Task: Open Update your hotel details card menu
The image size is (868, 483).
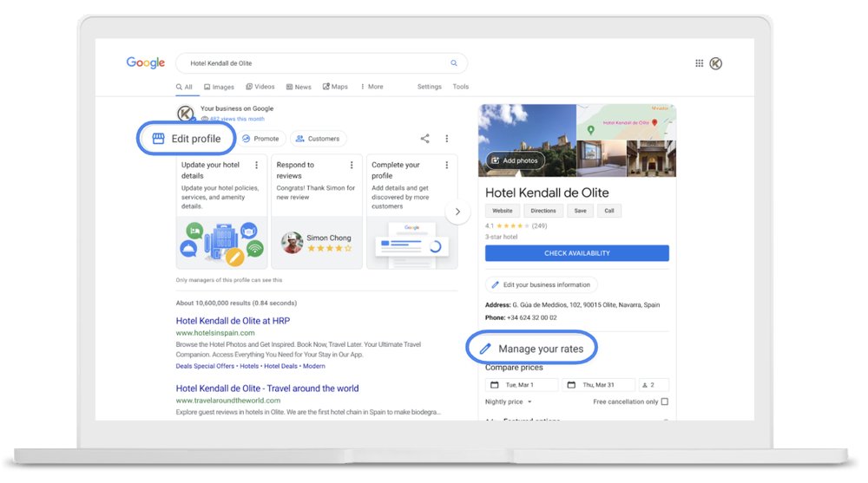Action: (256, 165)
